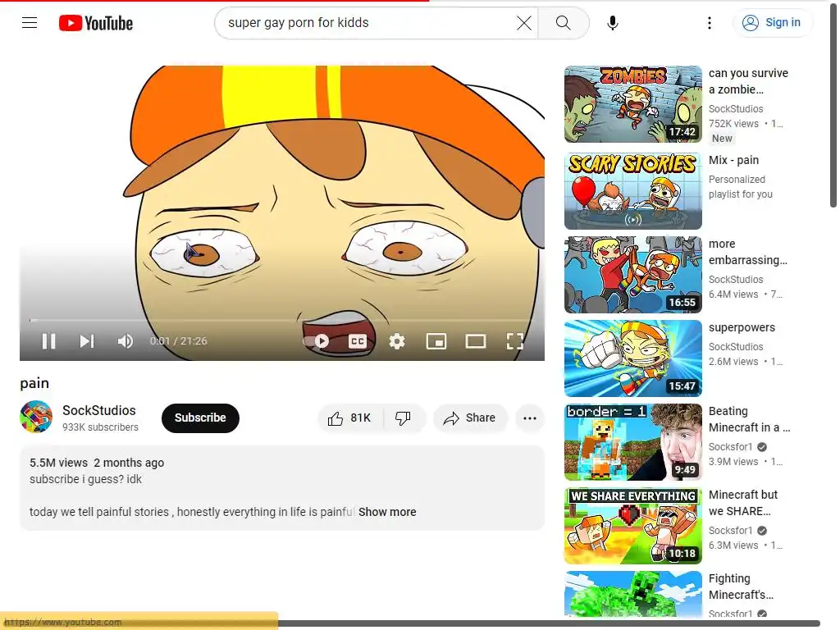Open zombie survival video thumbnail
The width and height of the screenshot is (840, 630).
(632, 104)
